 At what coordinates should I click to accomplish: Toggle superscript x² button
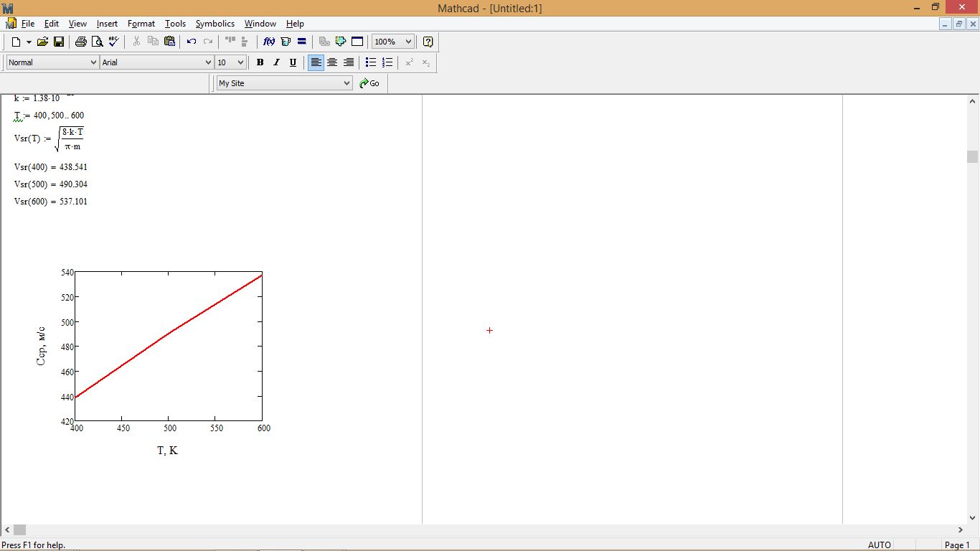click(x=410, y=62)
